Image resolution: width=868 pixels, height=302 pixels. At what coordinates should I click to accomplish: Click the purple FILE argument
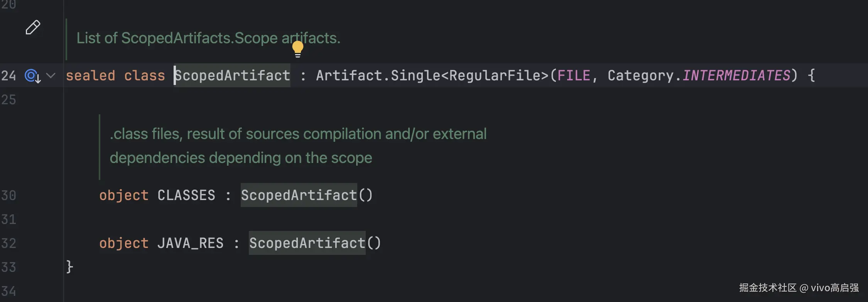pyautogui.click(x=574, y=76)
